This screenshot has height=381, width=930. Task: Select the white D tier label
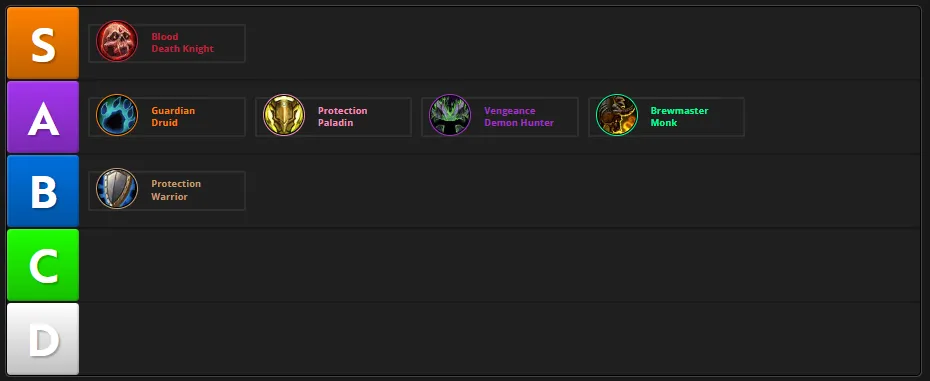coord(43,339)
